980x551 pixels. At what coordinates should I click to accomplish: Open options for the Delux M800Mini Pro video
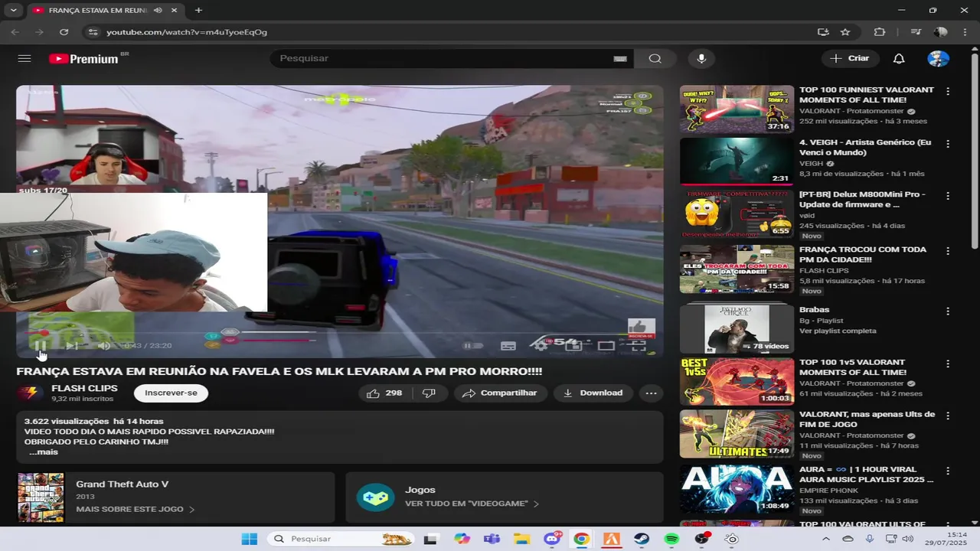coord(948,196)
